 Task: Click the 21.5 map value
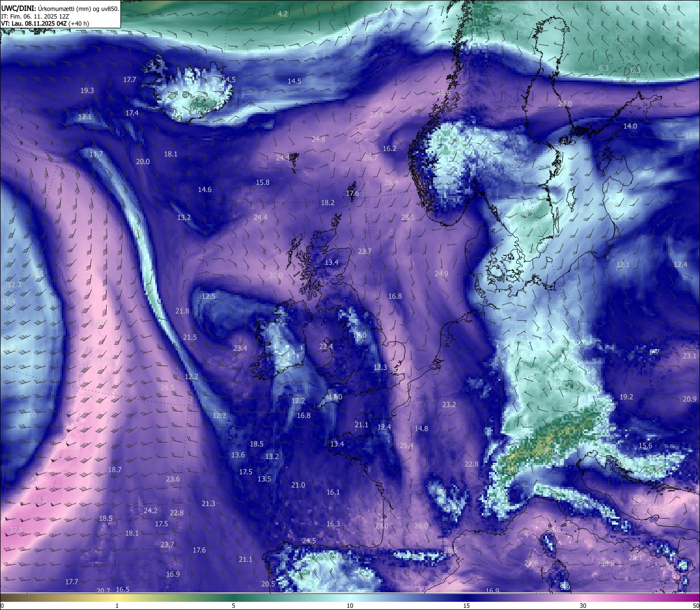190,337
